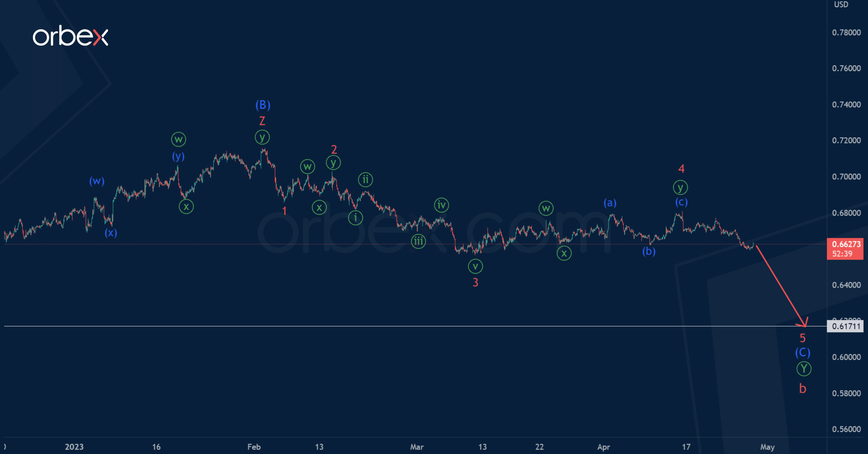The image size is (868, 454).
Task: Click the 2023 date on the time axis
Action: [x=75, y=447]
